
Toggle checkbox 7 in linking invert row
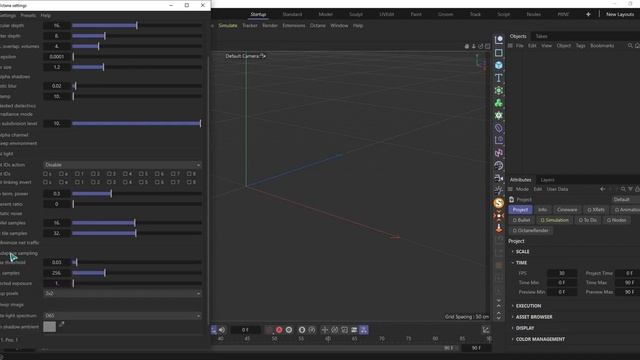(x=173, y=182)
